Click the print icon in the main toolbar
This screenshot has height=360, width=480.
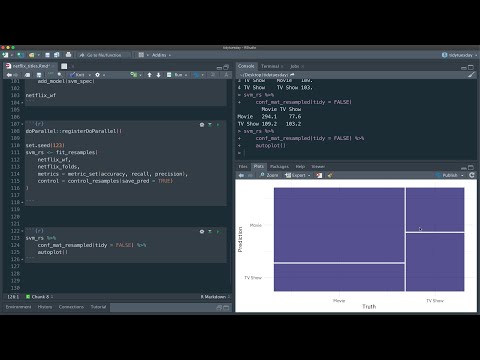point(68,55)
